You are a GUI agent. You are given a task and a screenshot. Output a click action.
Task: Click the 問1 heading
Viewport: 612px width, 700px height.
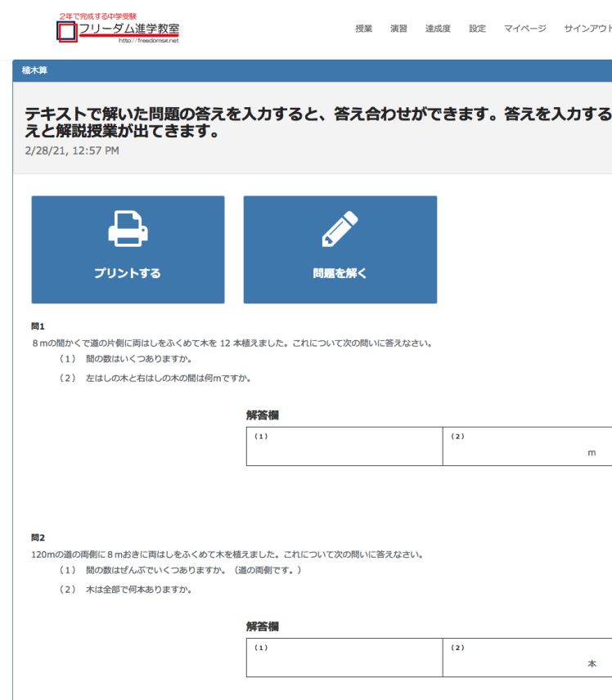[38, 326]
